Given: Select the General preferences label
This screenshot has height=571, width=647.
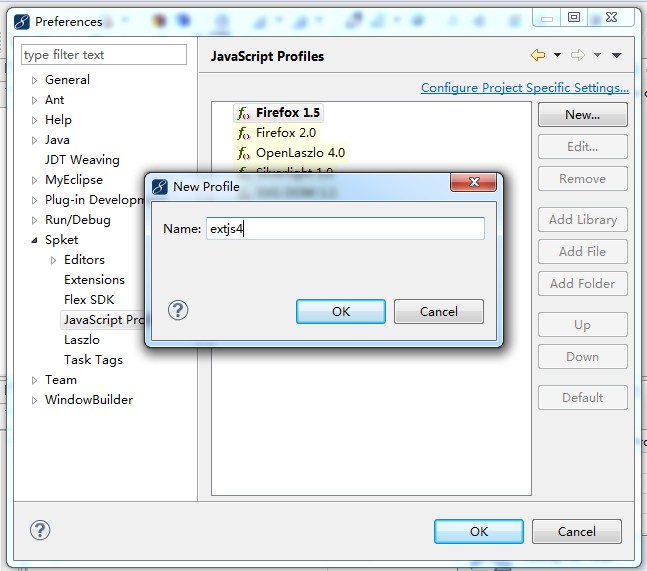Looking at the screenshot, I should [67, 80].
